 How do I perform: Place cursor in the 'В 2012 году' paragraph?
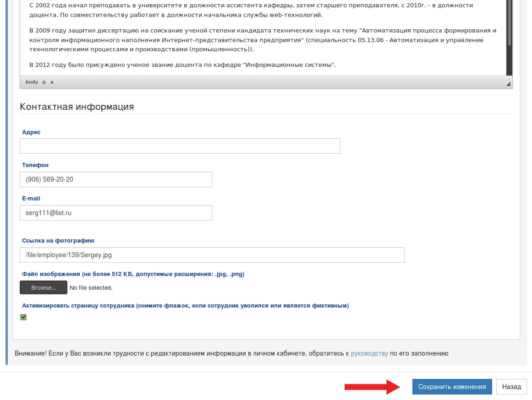coord(182,65)
